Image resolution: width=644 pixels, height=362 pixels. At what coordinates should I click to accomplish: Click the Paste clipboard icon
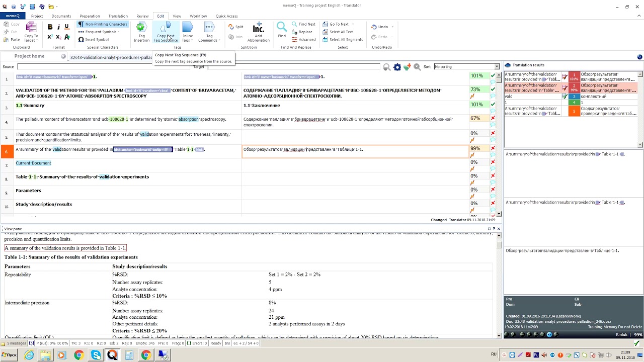click(6, 39)
